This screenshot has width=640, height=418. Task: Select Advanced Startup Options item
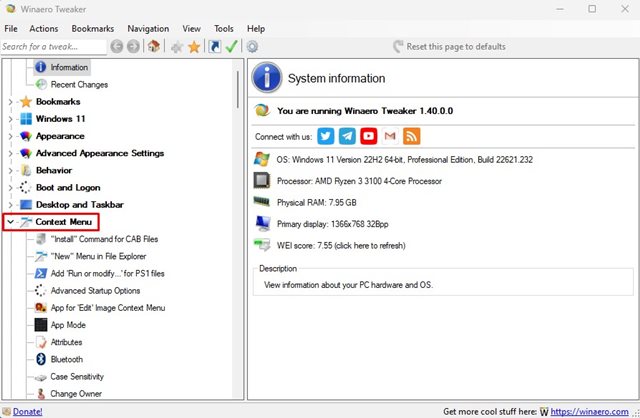click(96, 290)
